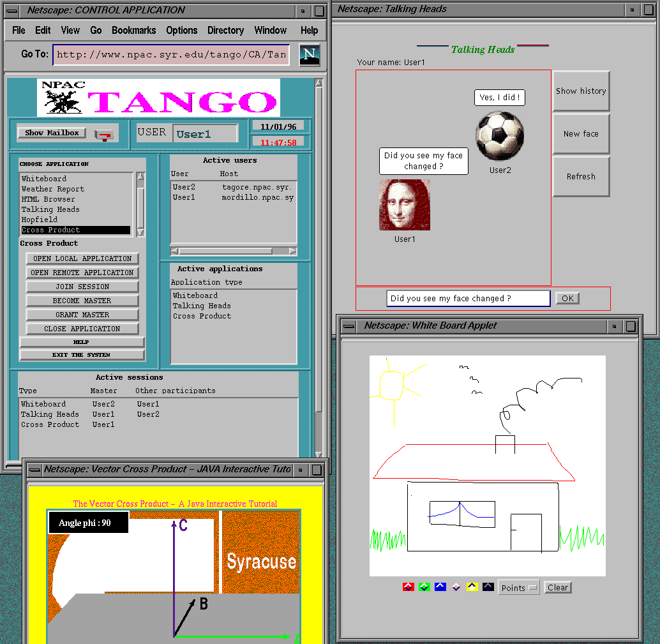Open the Points drawing mode dropdown

[518, 588]
